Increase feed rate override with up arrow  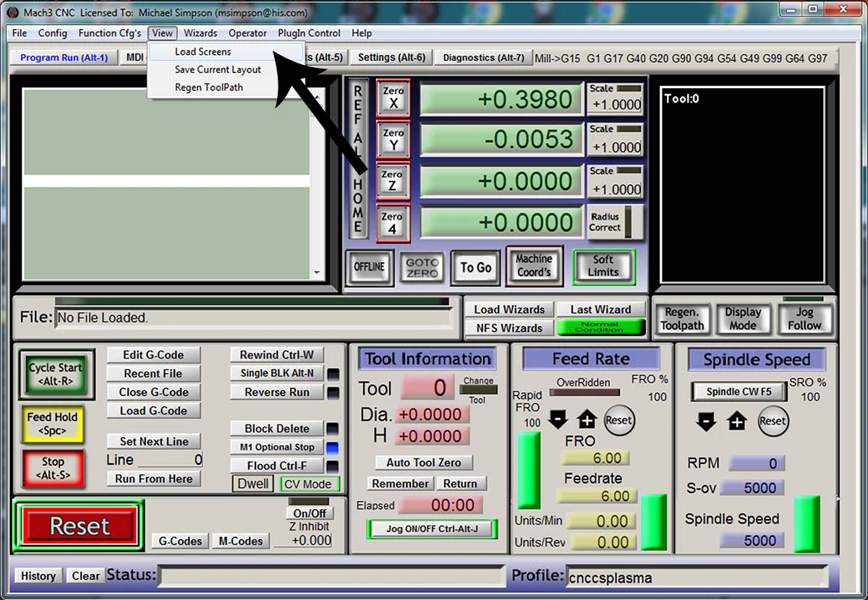(587, 420)
